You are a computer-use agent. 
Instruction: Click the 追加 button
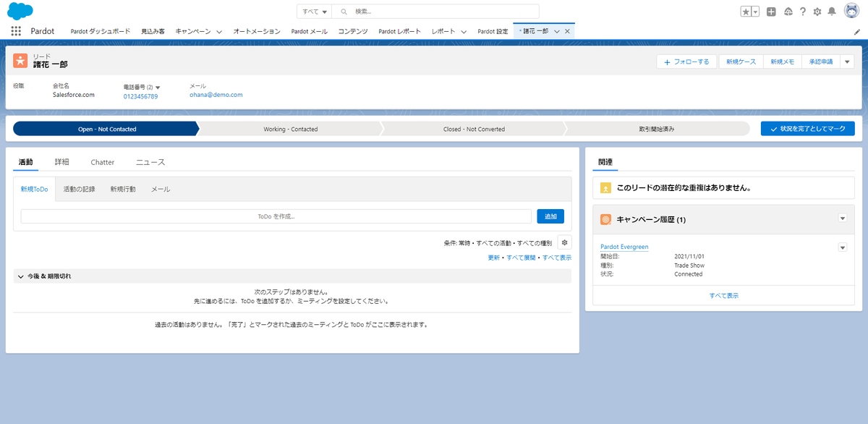(550, 216)
